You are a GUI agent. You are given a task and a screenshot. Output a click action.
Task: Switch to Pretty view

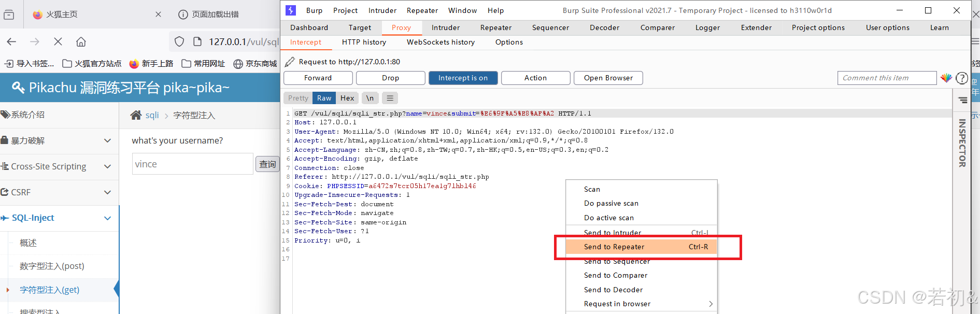pyautogui.click(x=298, y=98)
